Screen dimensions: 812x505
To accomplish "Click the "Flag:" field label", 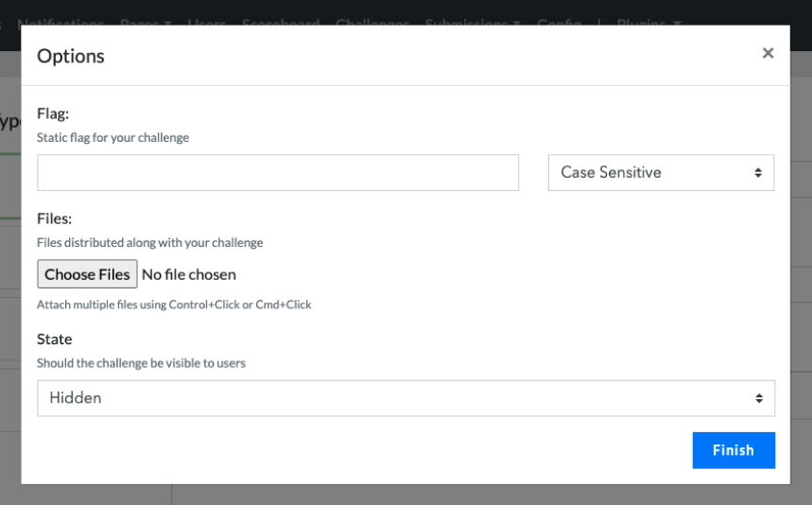I will pyautogui.click(x=53, y=113).
